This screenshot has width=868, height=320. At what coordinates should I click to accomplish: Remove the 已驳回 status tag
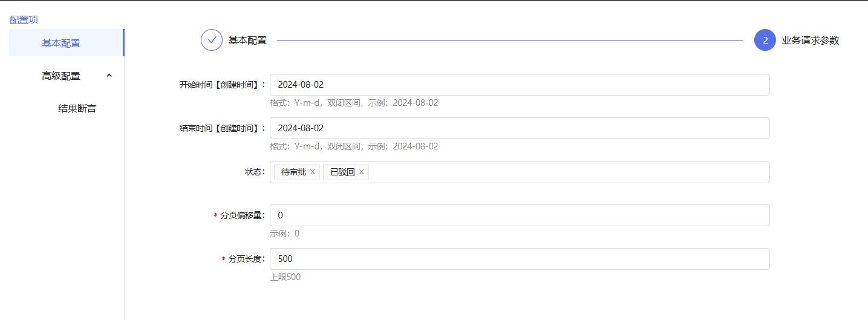click(x=362, y=172)
